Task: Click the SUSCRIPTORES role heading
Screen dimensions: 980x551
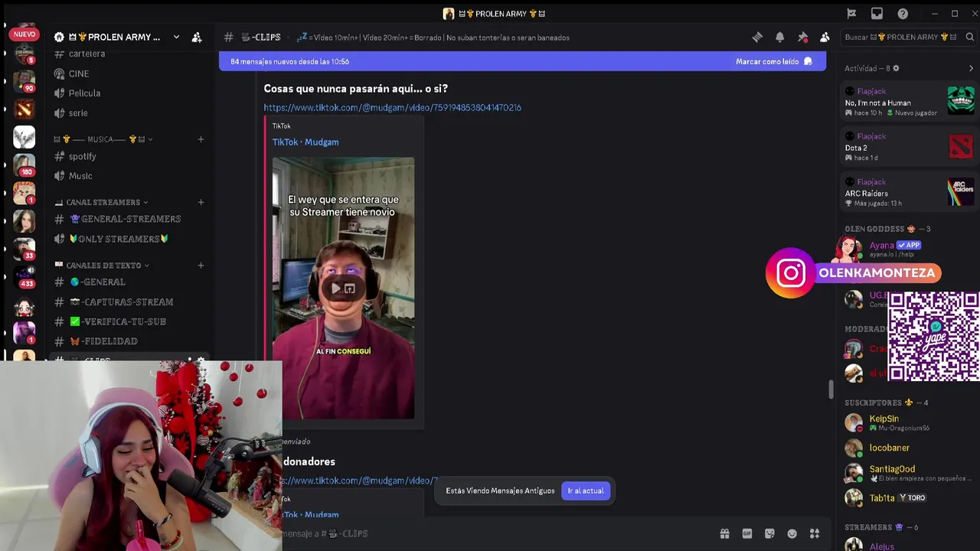Action: (x=886, y=403)
